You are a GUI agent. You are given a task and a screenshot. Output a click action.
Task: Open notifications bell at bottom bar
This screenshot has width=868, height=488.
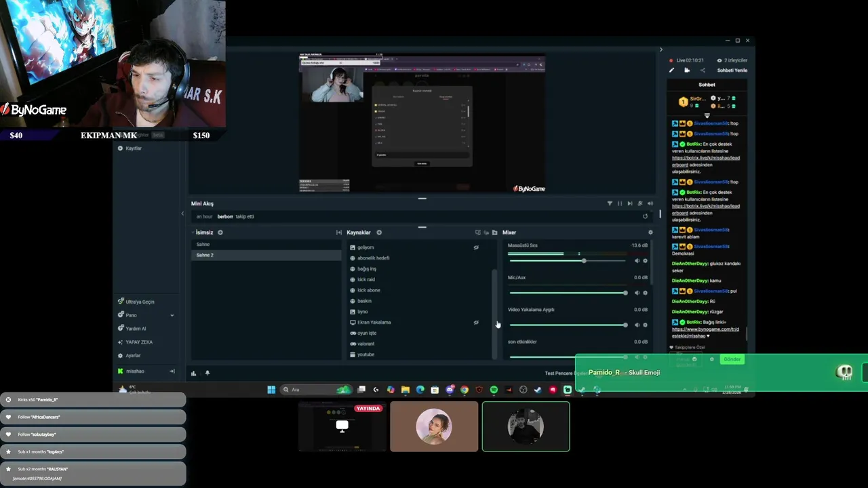[208, 373]
